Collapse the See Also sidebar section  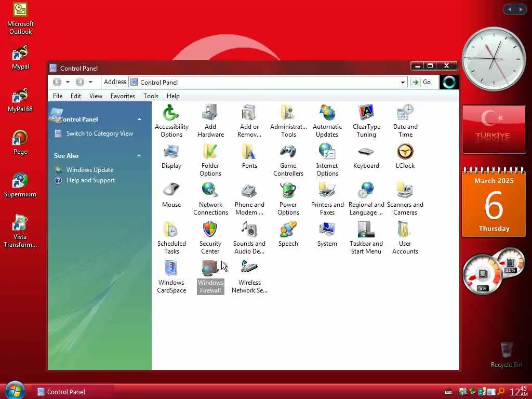[139, 155]
